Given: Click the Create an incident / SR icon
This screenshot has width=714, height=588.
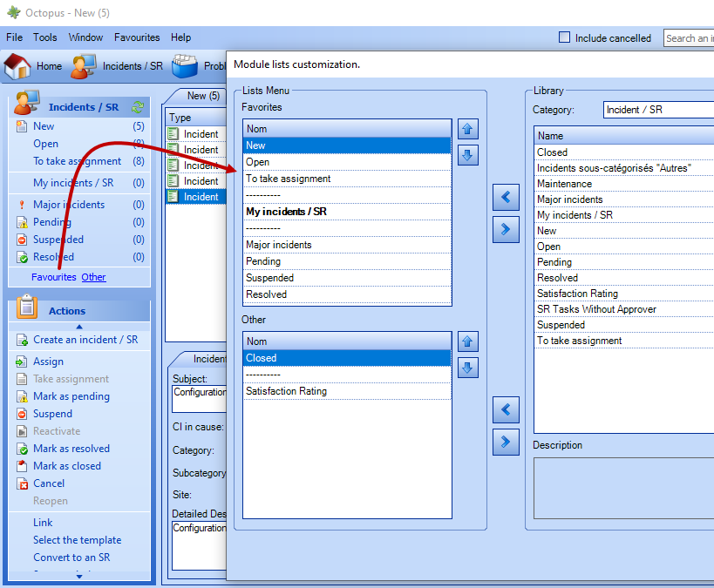Looking at the screenshot, I should coord(22,340).
